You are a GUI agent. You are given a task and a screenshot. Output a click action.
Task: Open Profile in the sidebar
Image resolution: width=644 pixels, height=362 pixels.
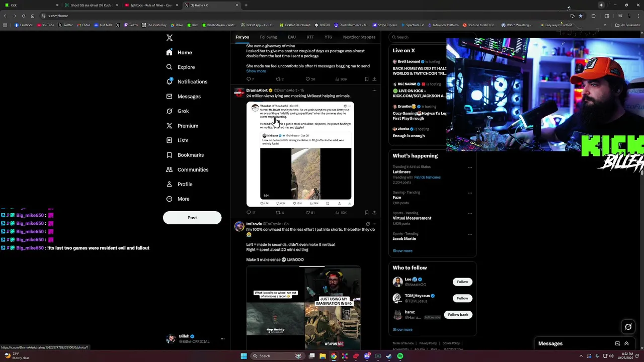click(x=180, y=184)
